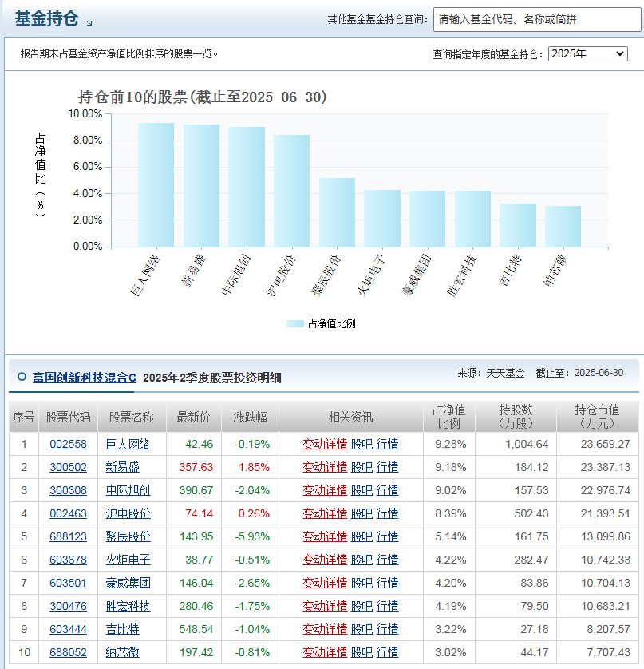Open the 2025年 year dropdown
644x669 pixels.
click(x=587, y=53)
